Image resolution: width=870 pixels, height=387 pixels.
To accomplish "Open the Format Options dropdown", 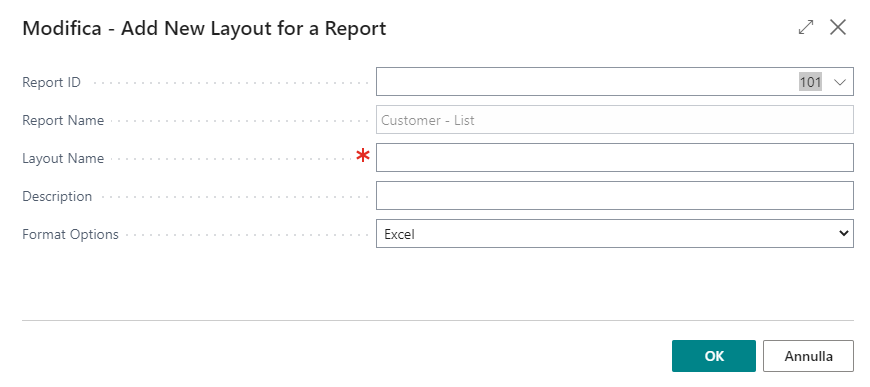I will (615, 233).
